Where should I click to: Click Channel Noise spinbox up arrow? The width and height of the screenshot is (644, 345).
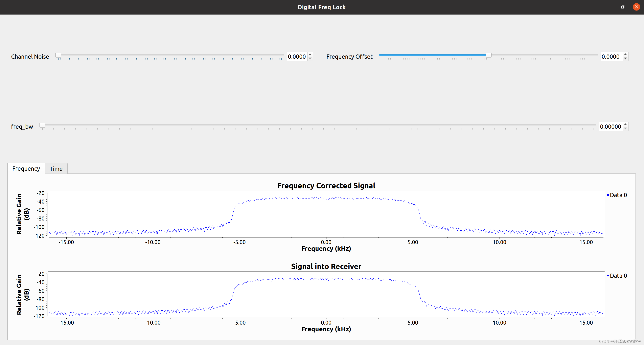coord(310,54)
